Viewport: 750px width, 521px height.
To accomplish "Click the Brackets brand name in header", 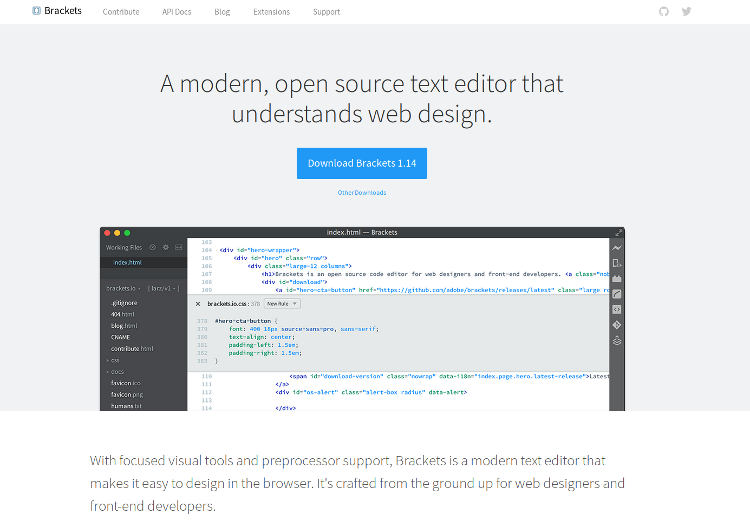I will tap(63, 11).
